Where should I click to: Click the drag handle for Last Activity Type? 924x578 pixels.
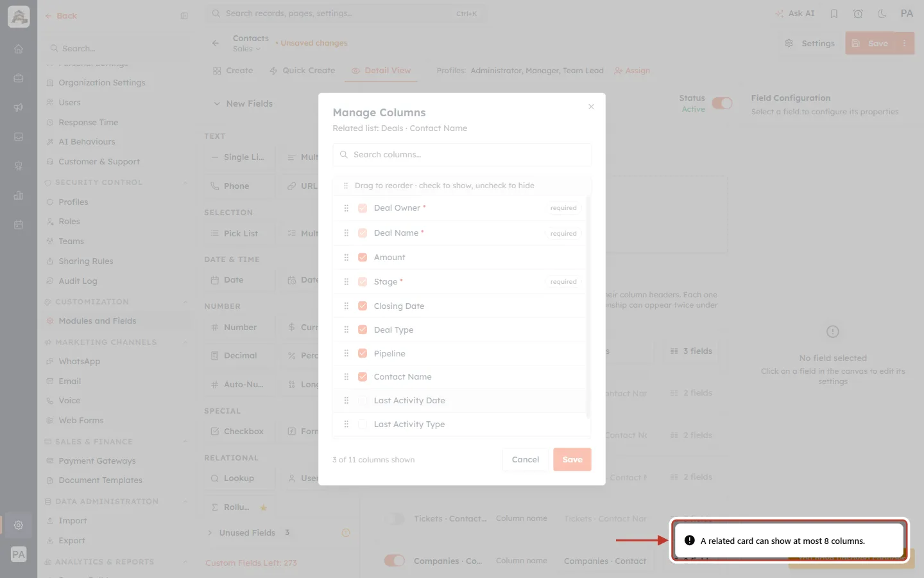(346, 424)
